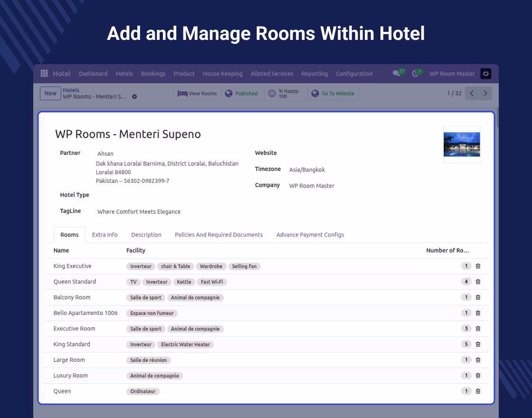Click room count 4 for Queen Standard
The width and height of the screenshot is (532, 418).
click(x=466, y=282)
